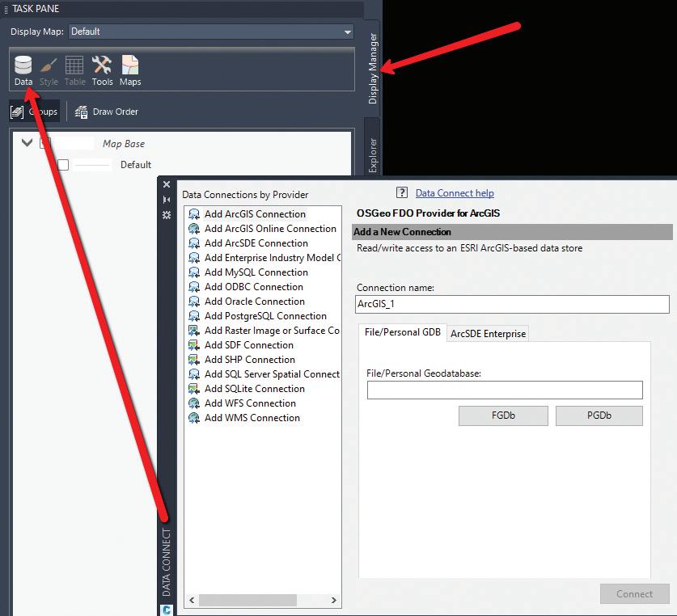Screen dimensions: 677x616
Task: Select the Add WMS Connection icon
Action: 194,418
